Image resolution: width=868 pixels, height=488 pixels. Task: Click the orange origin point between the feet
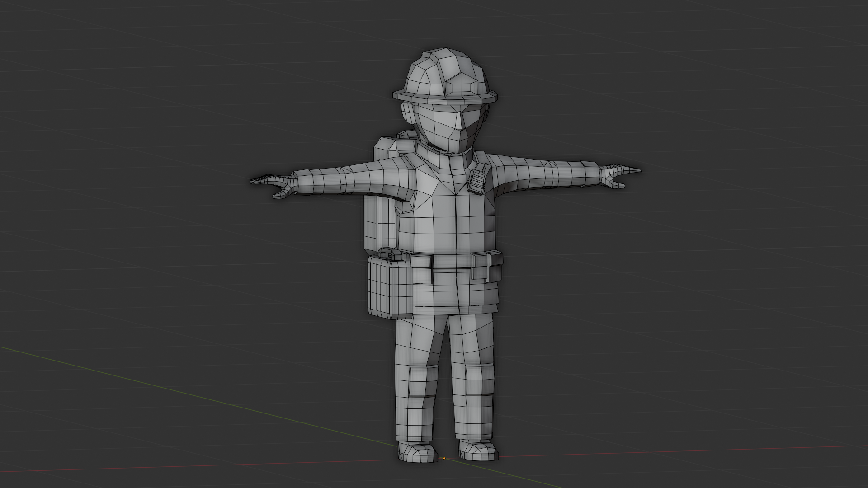(444, 459)
